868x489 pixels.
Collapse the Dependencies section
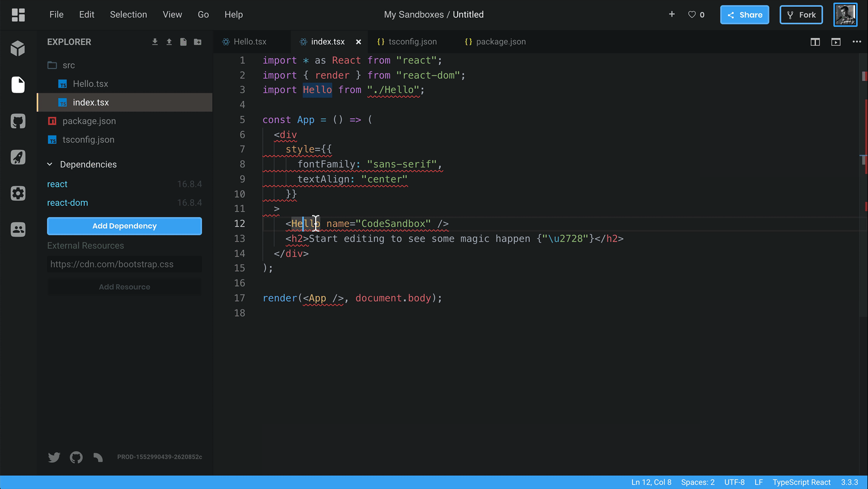[x=50, y=164]
